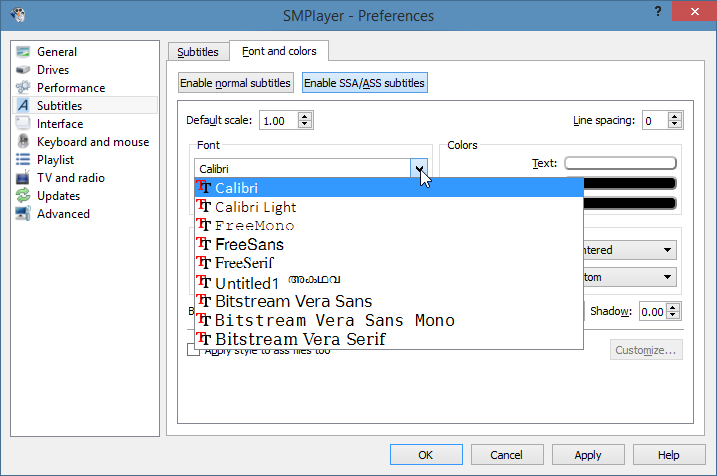Screen dimensions: 717x476
Task: Click the Cancel button
Action: click(507, 455)
